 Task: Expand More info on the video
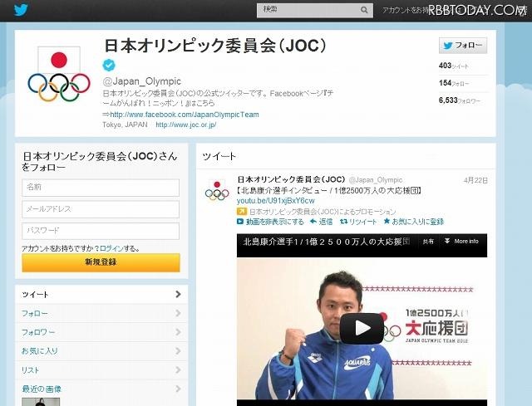461,242
